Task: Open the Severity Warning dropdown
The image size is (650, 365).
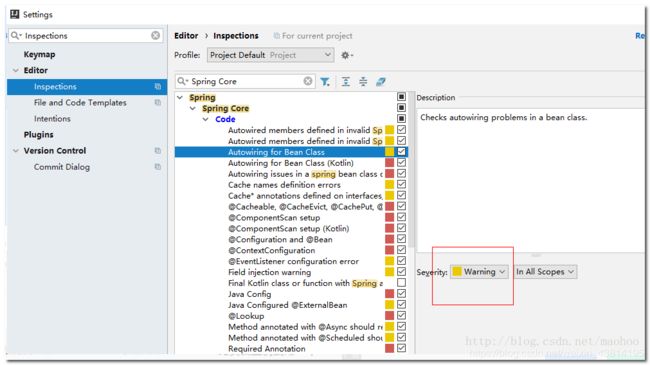Action: pos(479,272)
